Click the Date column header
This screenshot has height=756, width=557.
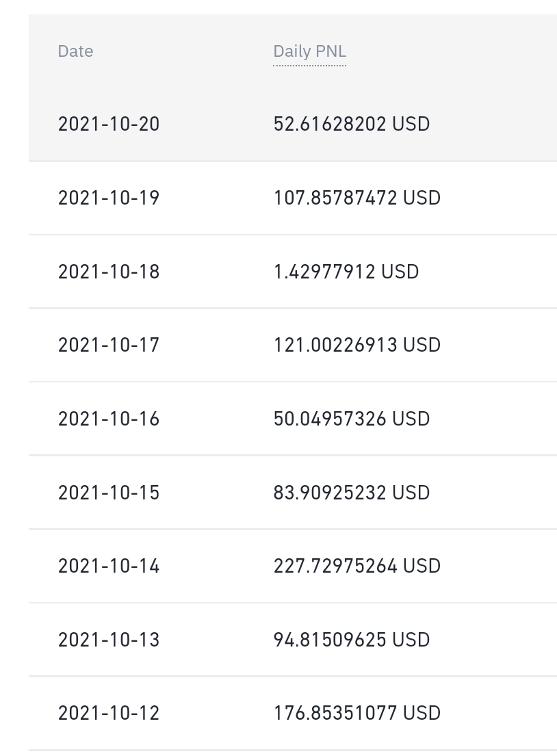point(75,51)
